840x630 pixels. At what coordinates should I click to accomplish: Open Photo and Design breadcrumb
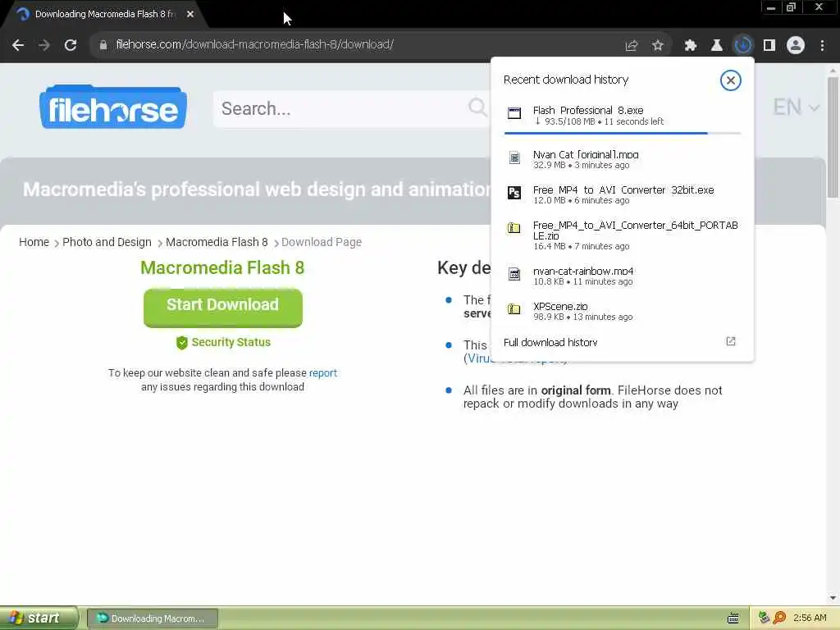[x=107, y=242]
